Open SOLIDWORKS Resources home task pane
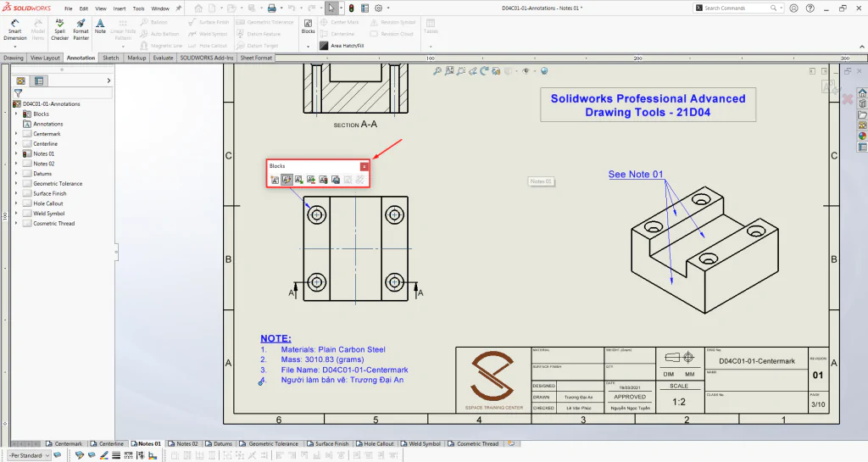Screen dimensions: 868x462 (862, 92)
